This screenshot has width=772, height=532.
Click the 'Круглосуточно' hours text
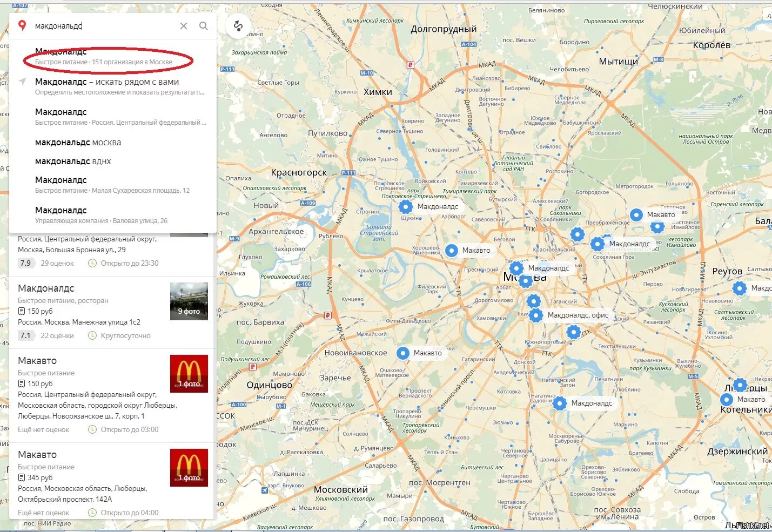tap(126, 335)
